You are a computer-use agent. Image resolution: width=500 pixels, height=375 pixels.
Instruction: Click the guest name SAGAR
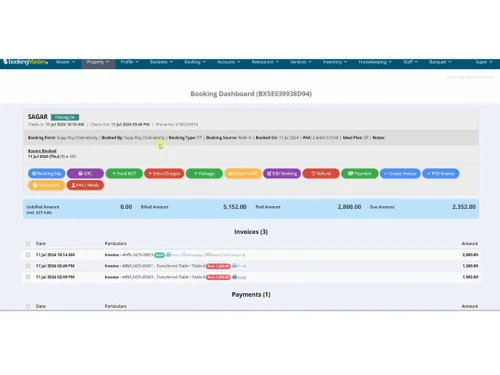click(38, 117)
